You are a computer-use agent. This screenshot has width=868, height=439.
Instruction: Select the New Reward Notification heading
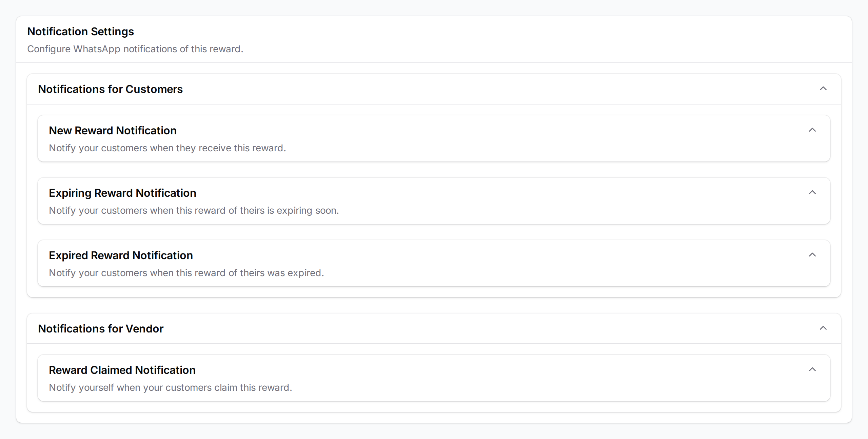click(x=113, y=130)
